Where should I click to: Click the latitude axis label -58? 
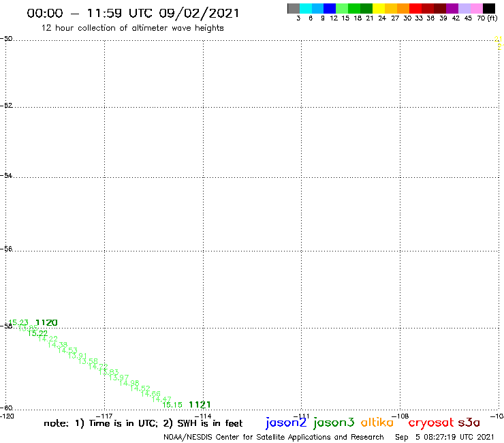(x=6, y=326)
